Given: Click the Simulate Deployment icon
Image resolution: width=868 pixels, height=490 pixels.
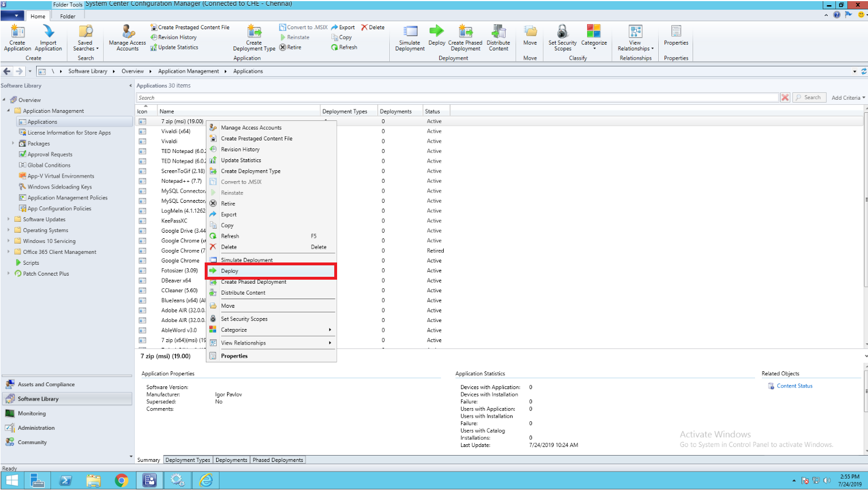Looking at the screenshot, I should click(409, 38).
